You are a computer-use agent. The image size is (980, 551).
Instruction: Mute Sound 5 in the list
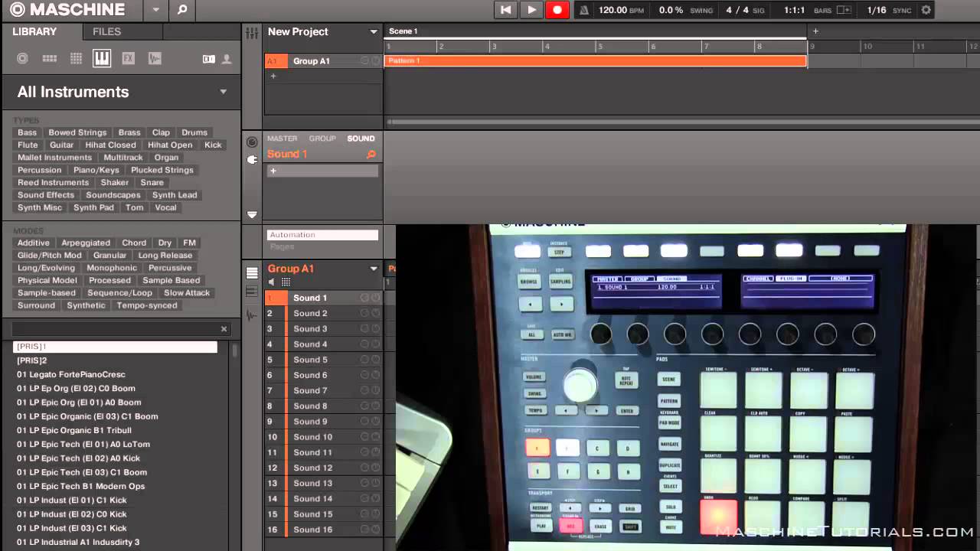click(376, 360)
